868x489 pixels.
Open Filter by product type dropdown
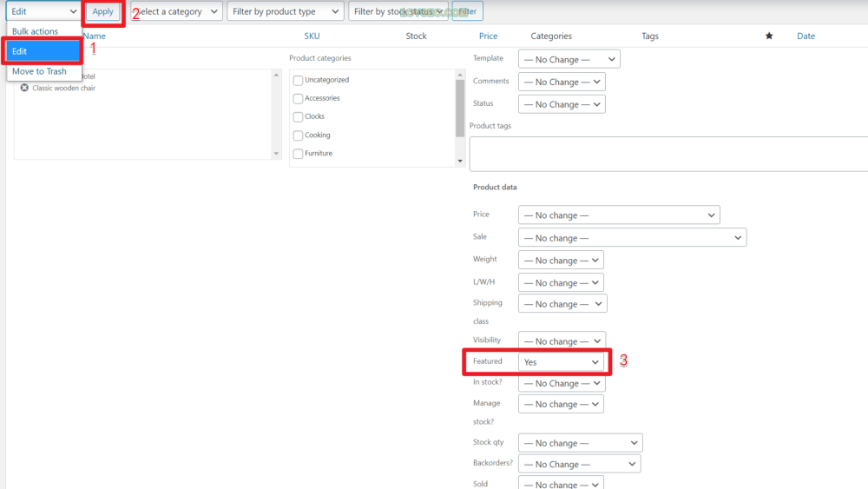(285, 11)
